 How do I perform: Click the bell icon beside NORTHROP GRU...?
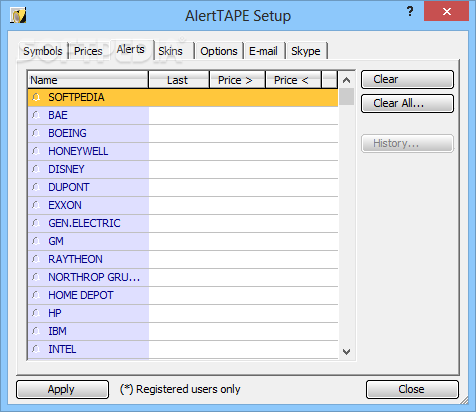(x=36, y=277)
